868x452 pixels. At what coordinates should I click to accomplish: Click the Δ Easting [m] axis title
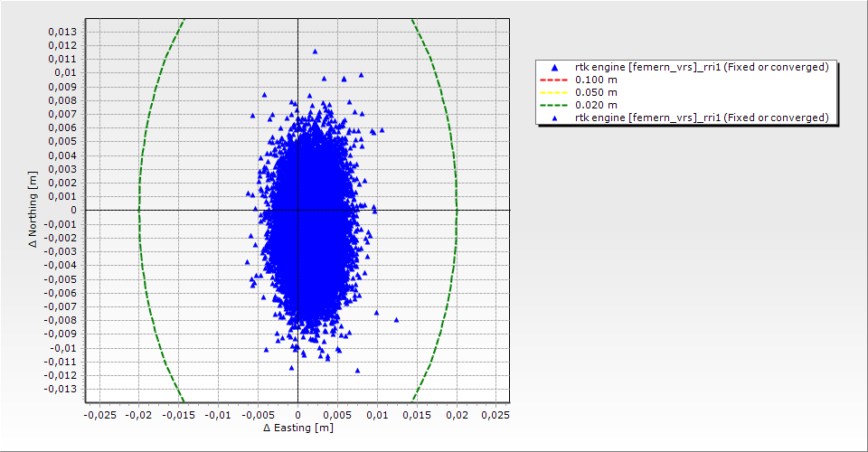point(297,428)
